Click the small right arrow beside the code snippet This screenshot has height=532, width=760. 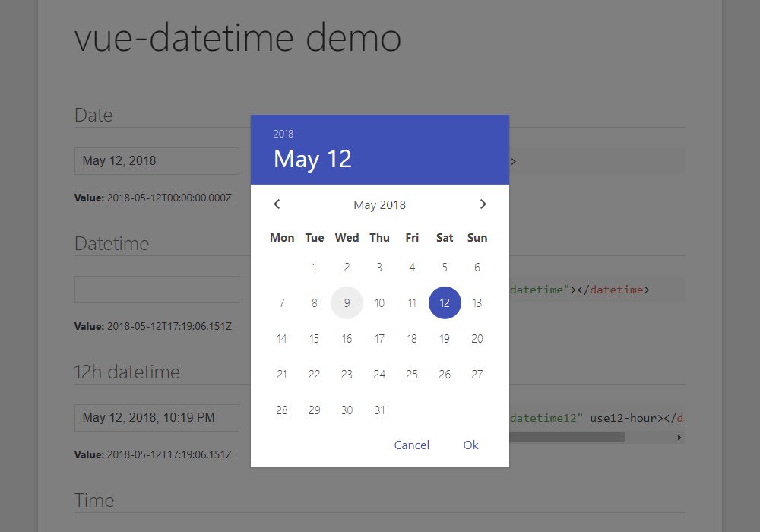pyautogui.click(x=679, y=437)
